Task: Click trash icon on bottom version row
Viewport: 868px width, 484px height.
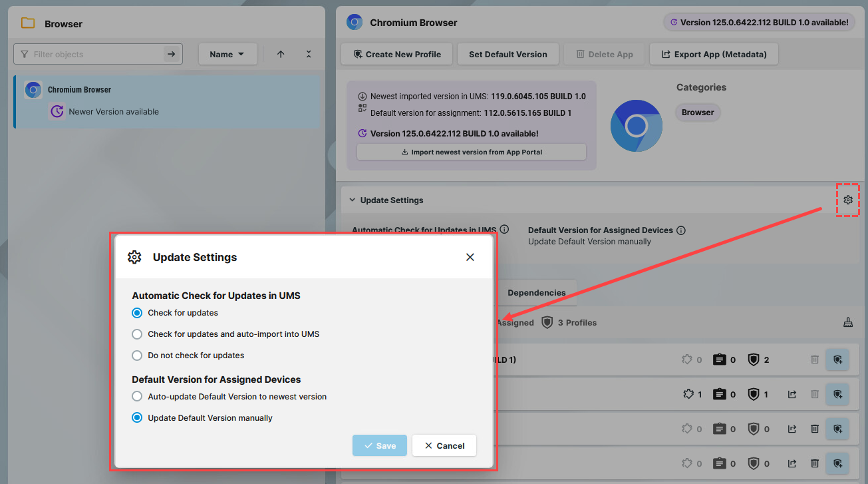Action: [x=814, y=463]
